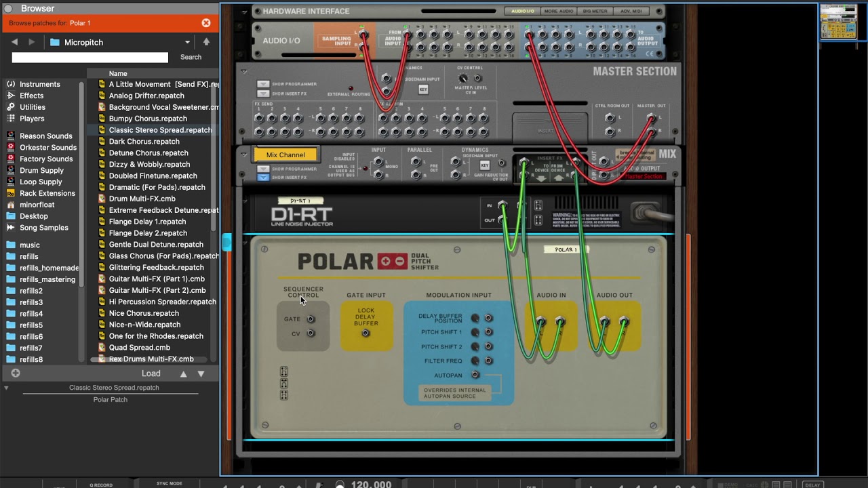This screenshot has height=488, width=868.
Task: Click Polar Sequencer Control CV jack
Action: pyautogui.click(x=311, y=333)
